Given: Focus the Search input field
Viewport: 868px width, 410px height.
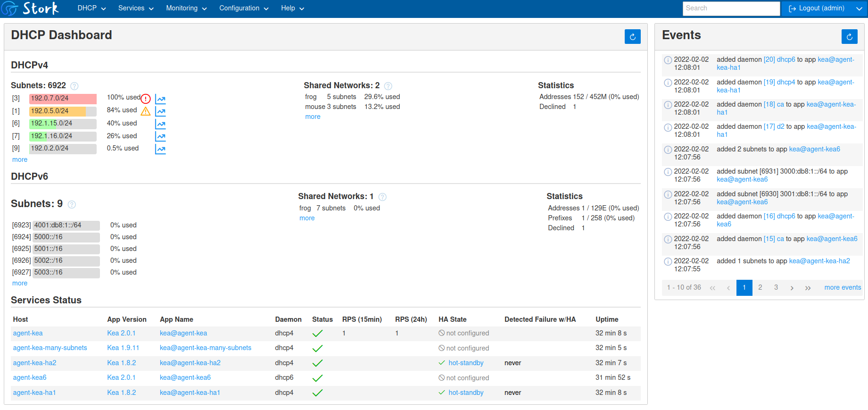Looking at the screenshot, I should click(731, 8).
